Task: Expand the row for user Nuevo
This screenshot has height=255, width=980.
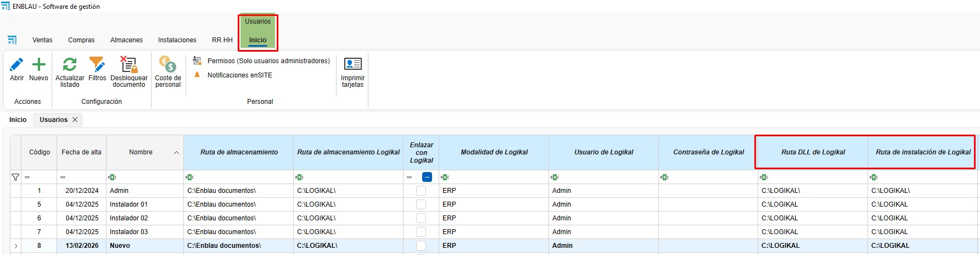Action: (x=15, y=246)
